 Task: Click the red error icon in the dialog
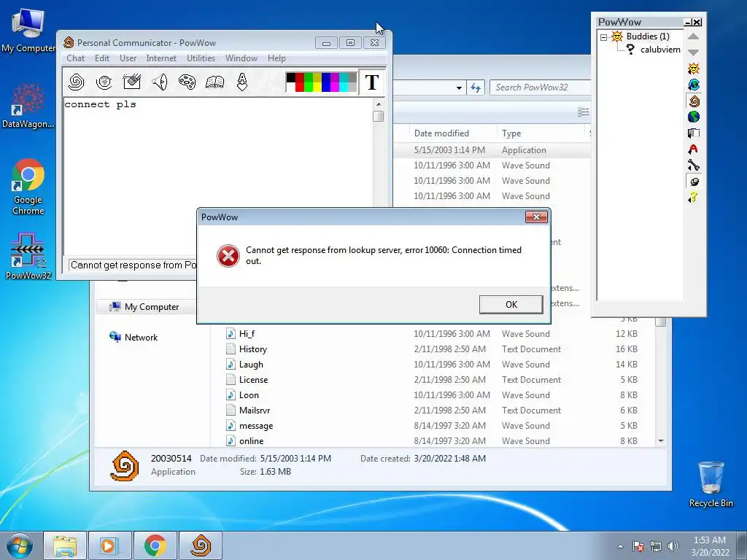tap(228, 256)
